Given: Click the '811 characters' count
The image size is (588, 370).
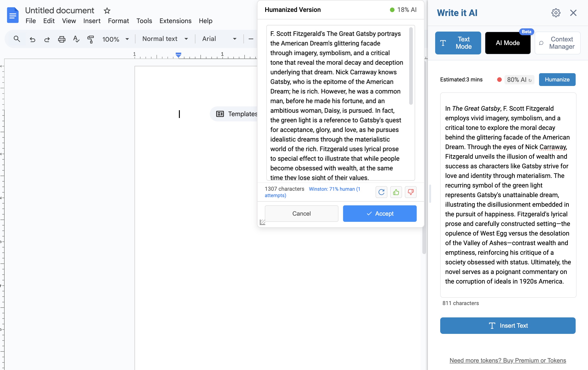Looking at the screenshot, I should 461,303.
